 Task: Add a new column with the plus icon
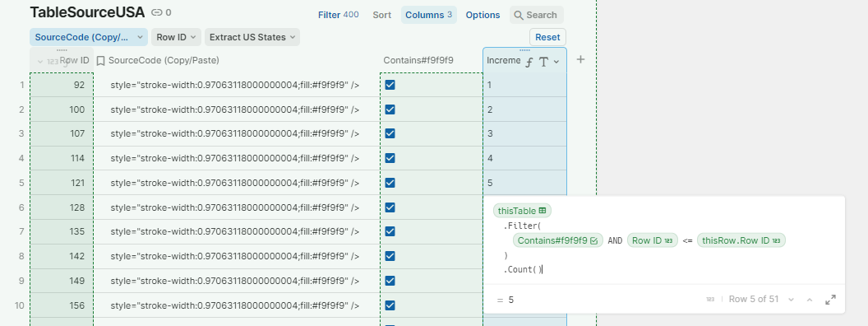(x=580, y=59)
